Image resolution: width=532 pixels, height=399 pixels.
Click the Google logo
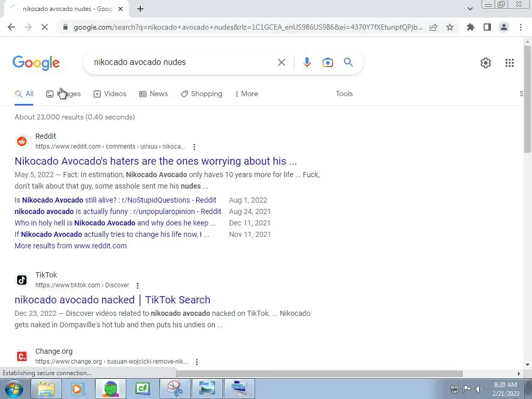coord(36,63)
